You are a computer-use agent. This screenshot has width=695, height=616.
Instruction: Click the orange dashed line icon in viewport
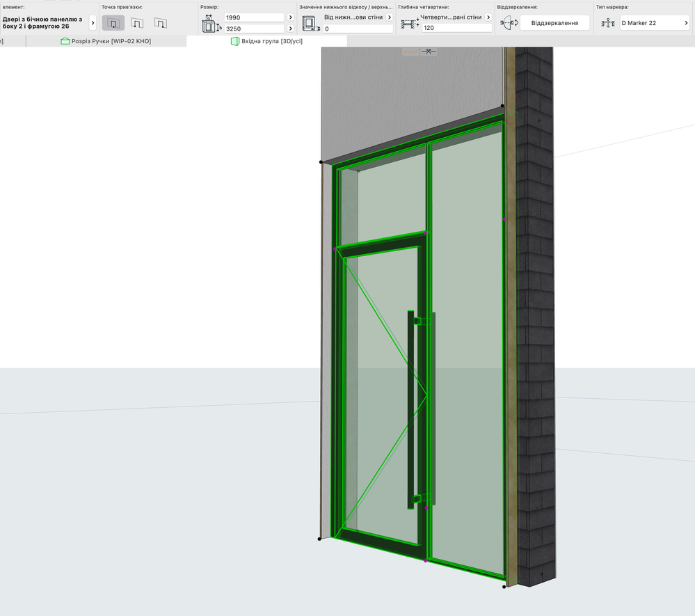point(410,51)
